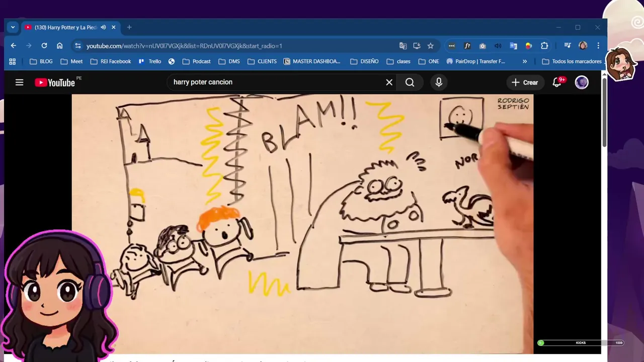Open the CLIENTS bookmark folder

click(262, 61)
